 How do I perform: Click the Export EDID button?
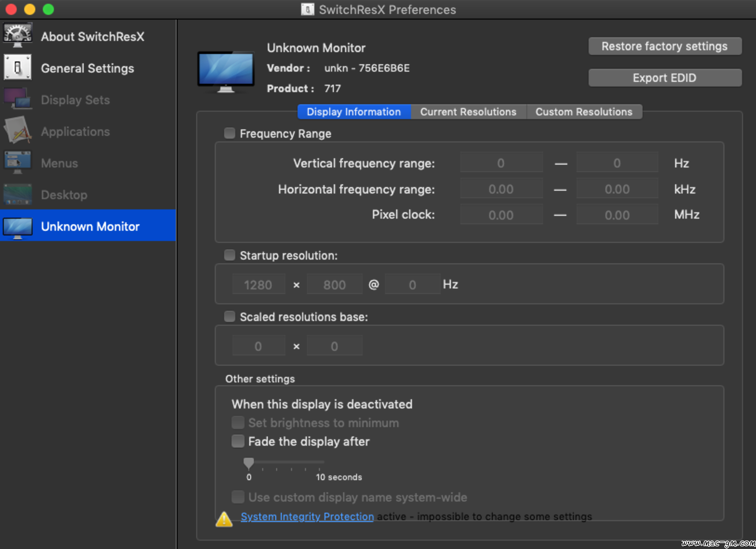[665, 78]
